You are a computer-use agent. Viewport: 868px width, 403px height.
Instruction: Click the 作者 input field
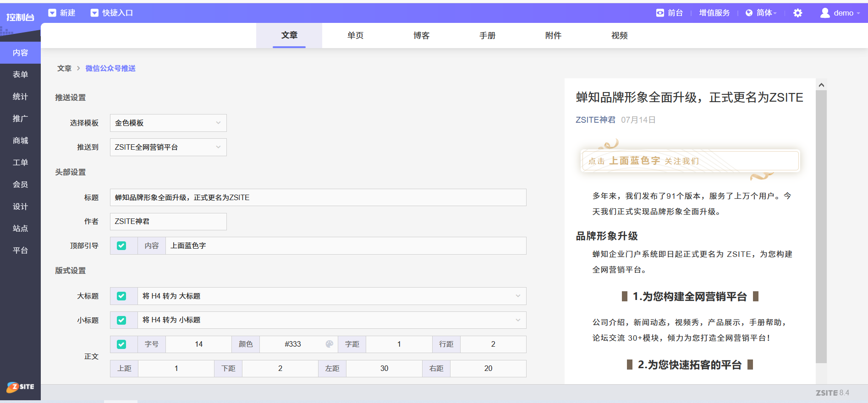168,221
